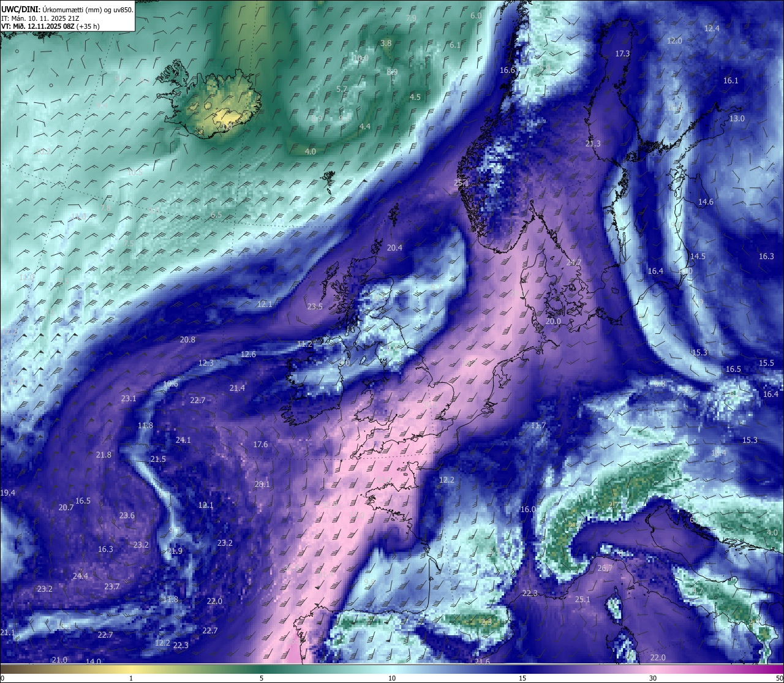Click the 23.7 value on the map
The width and height of the screenshot is (784, 683).
112,586
